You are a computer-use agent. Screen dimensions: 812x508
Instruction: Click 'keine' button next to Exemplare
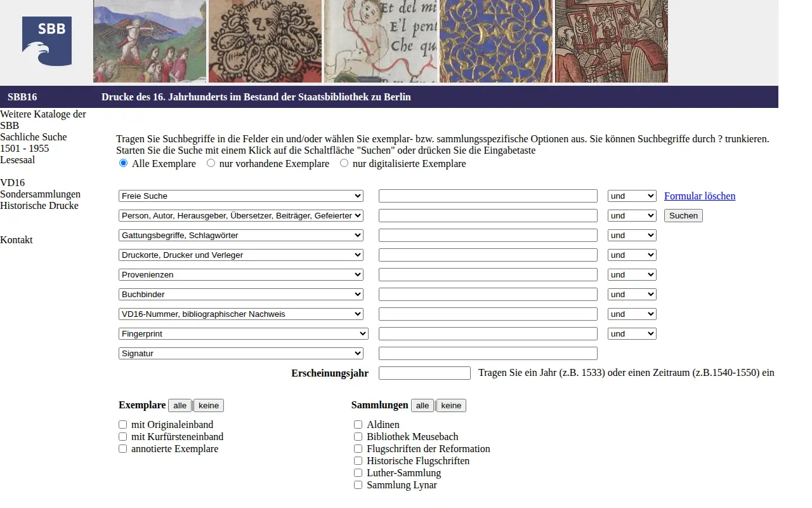(209, 405)
